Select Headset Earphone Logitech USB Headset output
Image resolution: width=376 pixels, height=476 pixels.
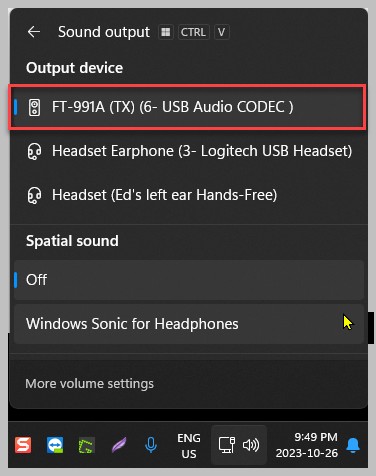coord(189,151)
